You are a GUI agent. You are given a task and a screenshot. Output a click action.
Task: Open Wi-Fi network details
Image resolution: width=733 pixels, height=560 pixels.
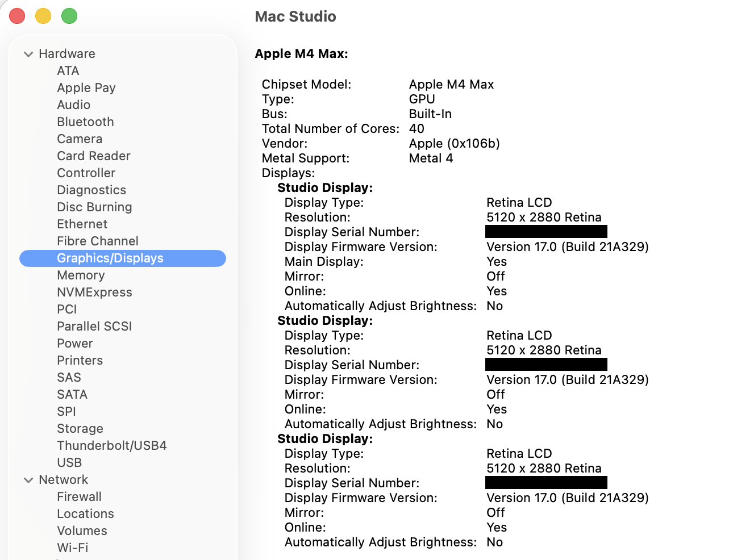[72, 548]
